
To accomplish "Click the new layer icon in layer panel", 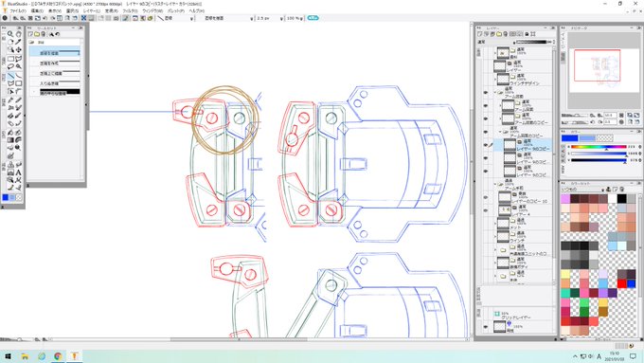I will [x=479, y=34].
